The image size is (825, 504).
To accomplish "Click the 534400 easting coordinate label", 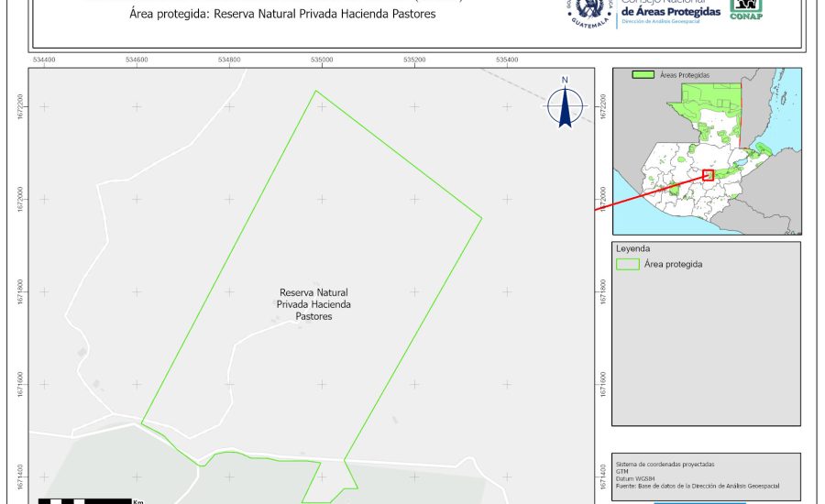I will click(x=44, y=60).
